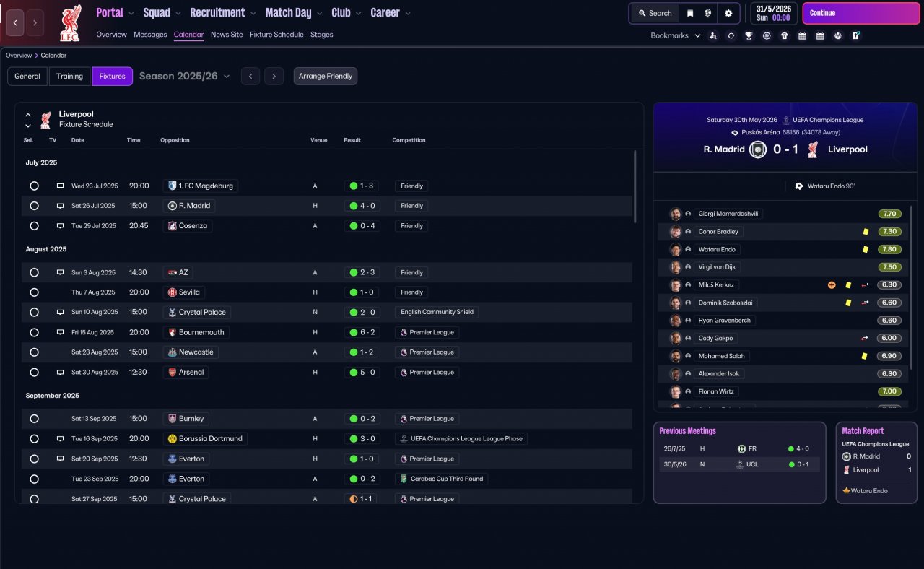The image size is (924, 569).
Task: Select the radio button for the Borussia Dortmund fixture
Action: (34, 438)
